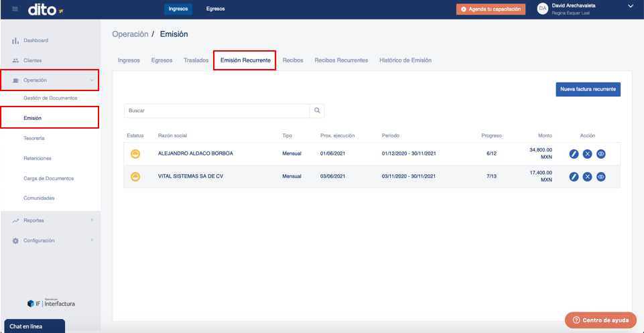
Task: Open Carga de Documentos
Action: 48,179
